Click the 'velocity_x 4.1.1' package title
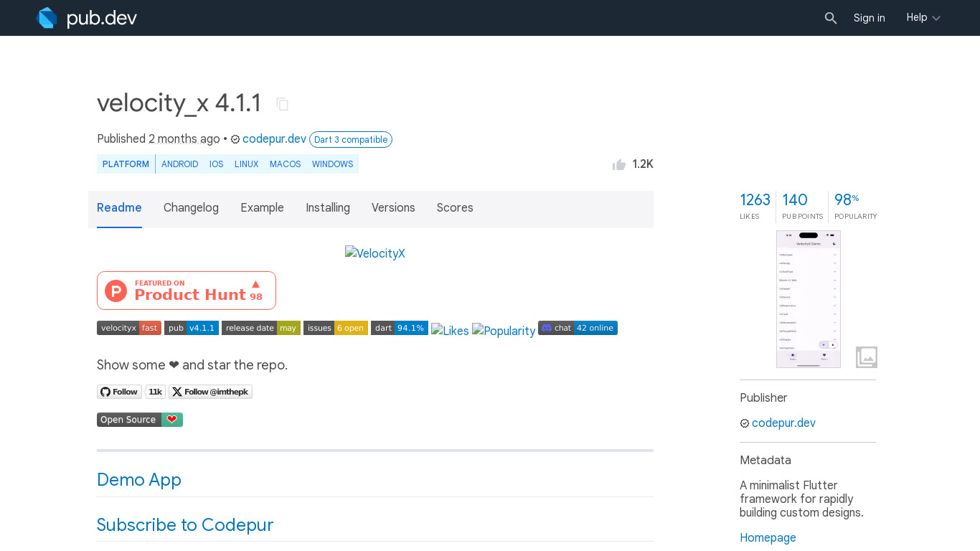The width and height of the screenshot is (980, 551). click(179, 103)
